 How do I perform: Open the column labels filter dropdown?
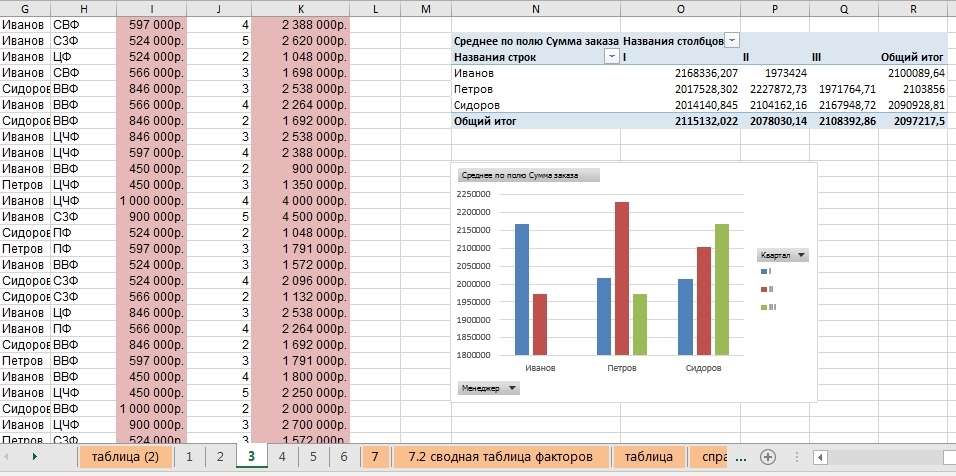coord(732,41)
